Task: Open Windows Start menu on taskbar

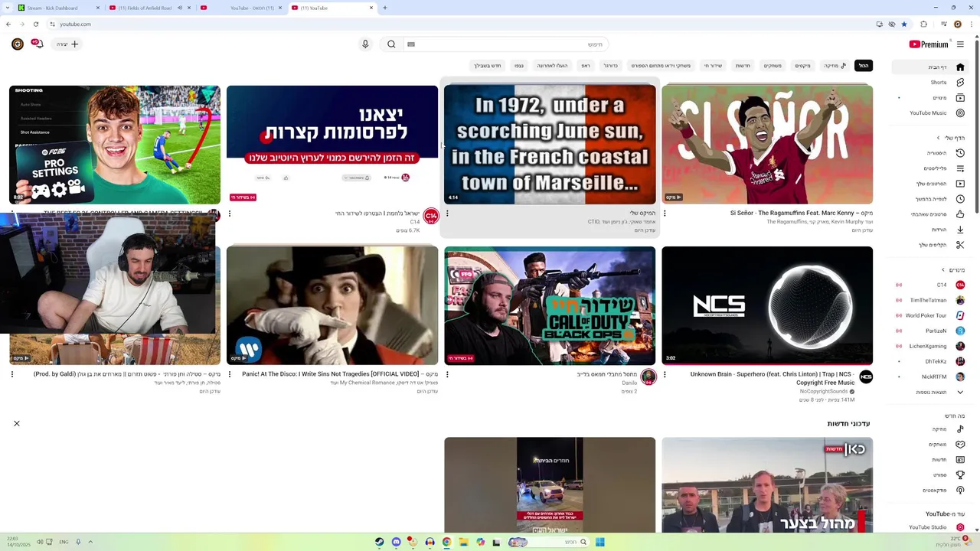Action: [600, 542]
